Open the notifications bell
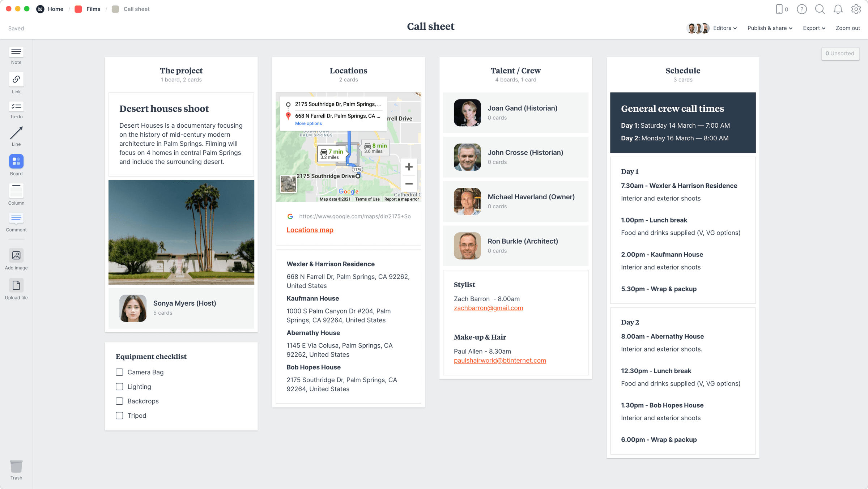 838,9
